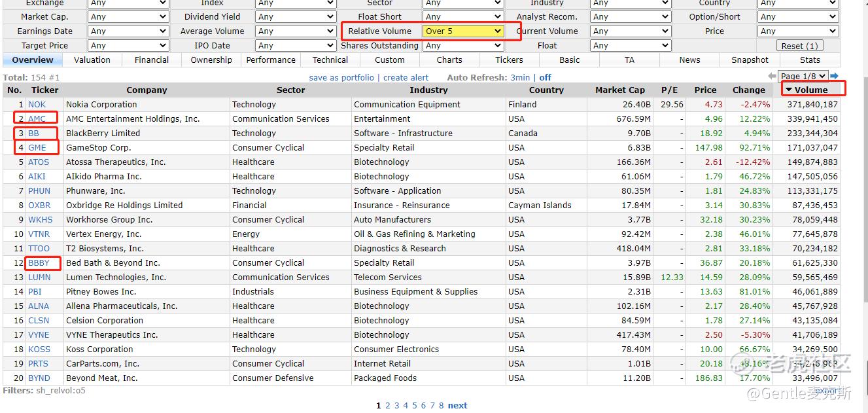Select the Stats tab
868x413 pixels.
click(x=810, y=60)
